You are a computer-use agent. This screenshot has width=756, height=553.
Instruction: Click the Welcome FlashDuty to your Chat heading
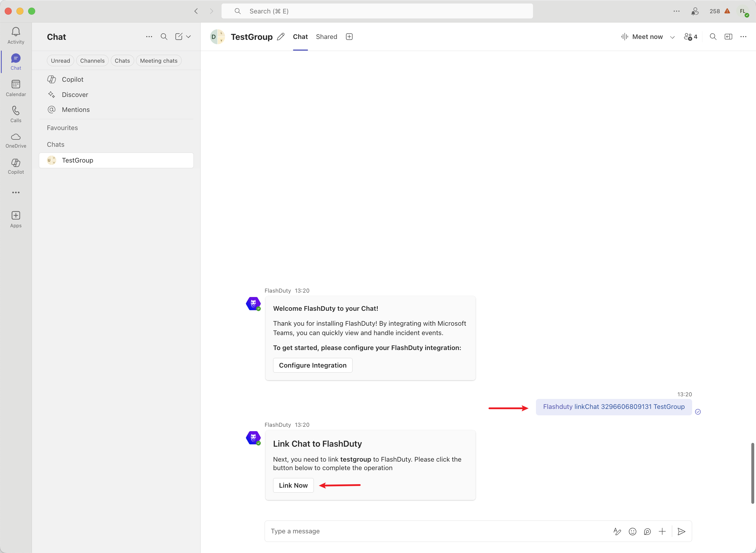tap(326, 309)
